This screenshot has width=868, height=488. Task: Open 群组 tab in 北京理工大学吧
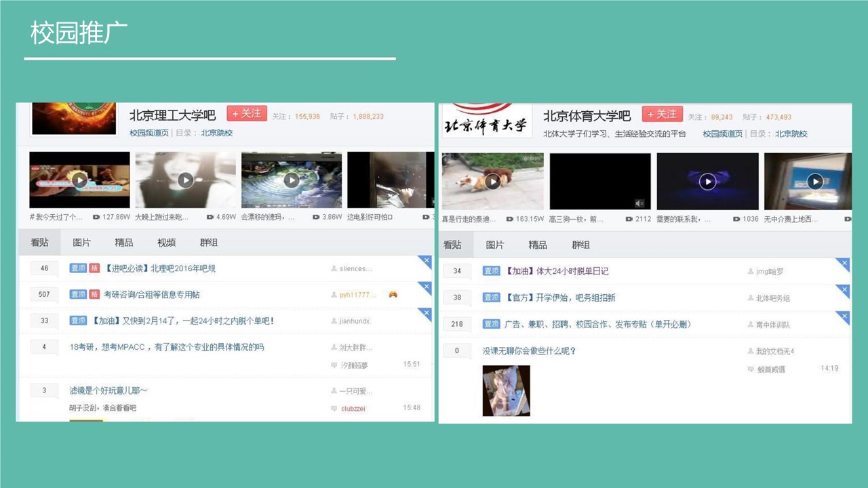209,242
